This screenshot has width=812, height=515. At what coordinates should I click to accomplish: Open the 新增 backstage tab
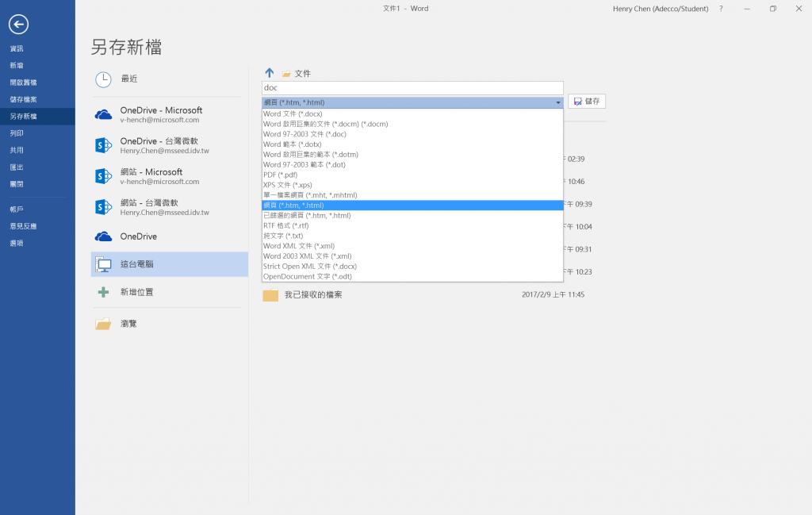point(37,66)
